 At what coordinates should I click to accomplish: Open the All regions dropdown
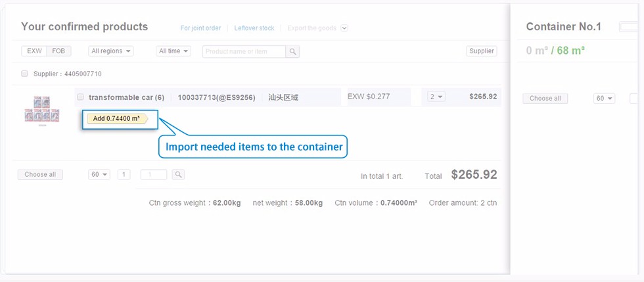tap(111, 51)
